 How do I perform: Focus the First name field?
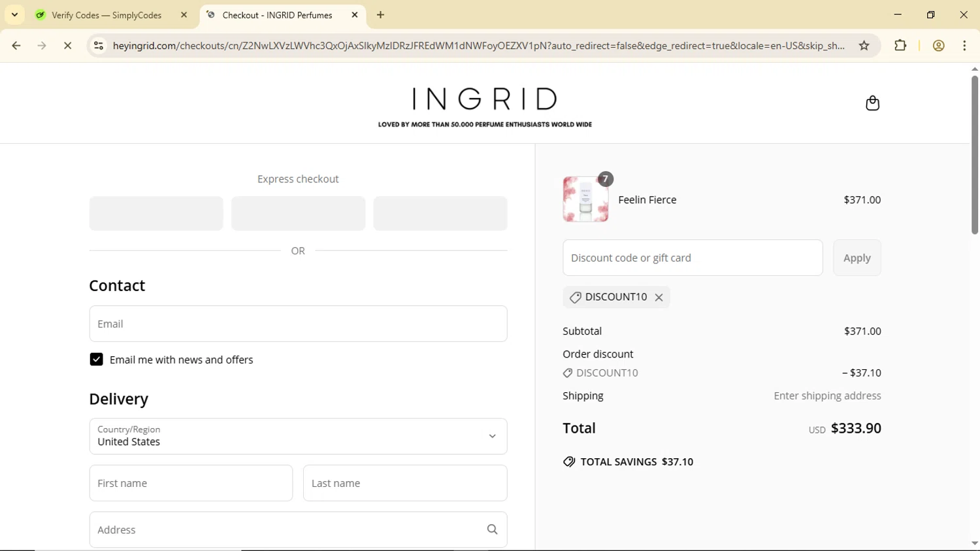[x=191, y=483]
